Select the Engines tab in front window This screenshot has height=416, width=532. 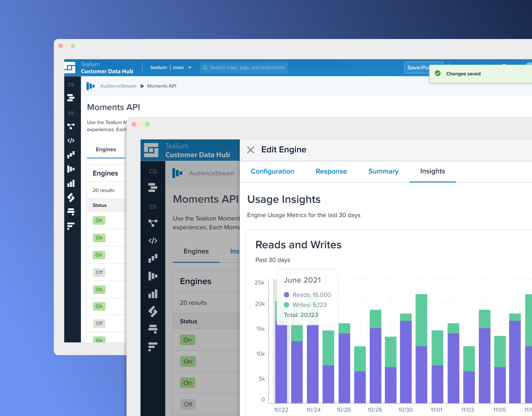196,251
